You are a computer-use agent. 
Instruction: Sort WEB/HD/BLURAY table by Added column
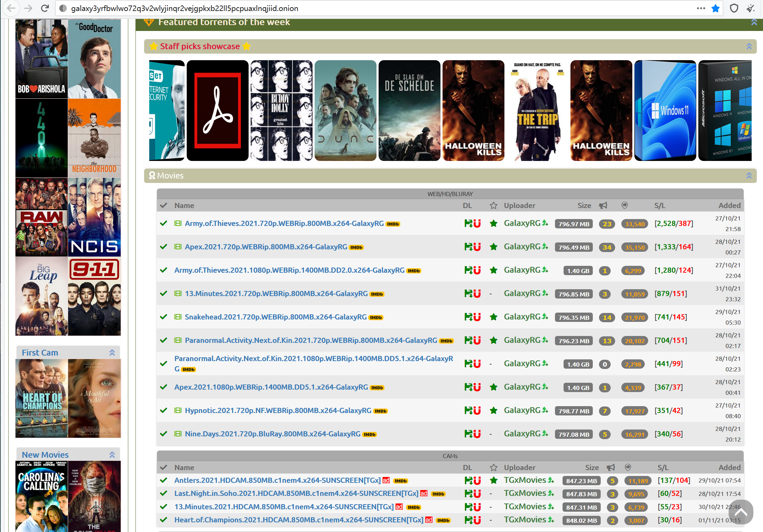pyautogui.click(x=729, y=206)
